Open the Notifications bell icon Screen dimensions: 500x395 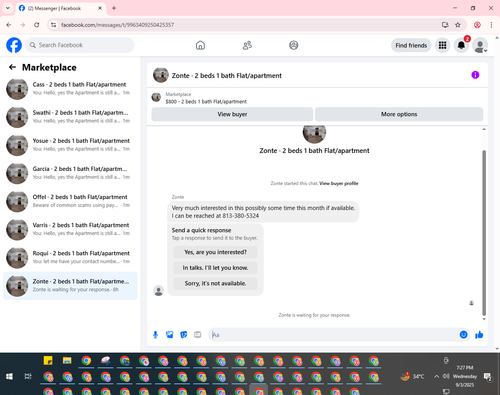tap(461, 45)
